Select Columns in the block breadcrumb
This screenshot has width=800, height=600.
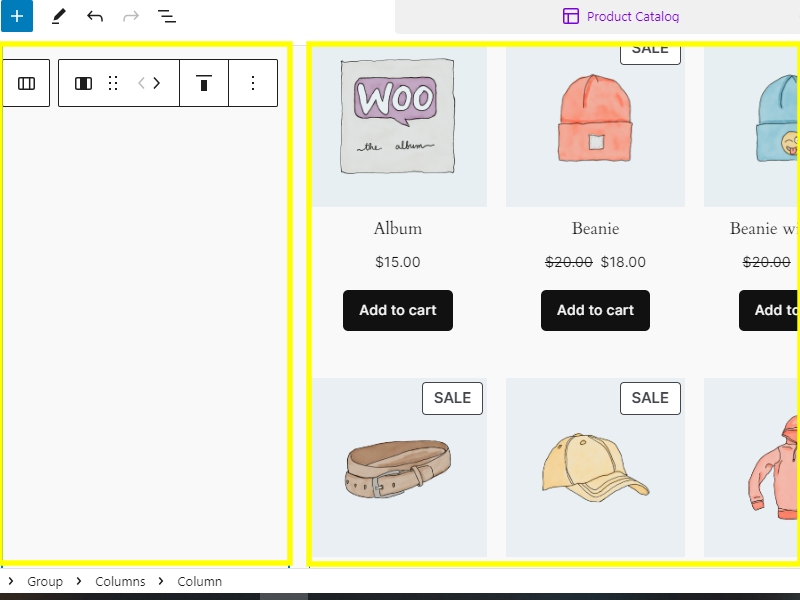120,581
